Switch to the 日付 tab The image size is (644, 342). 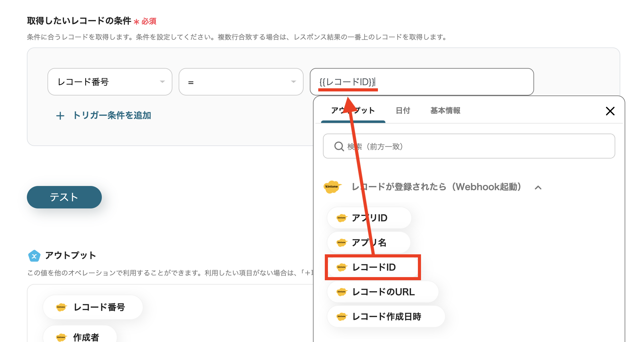tap(403, 110)
